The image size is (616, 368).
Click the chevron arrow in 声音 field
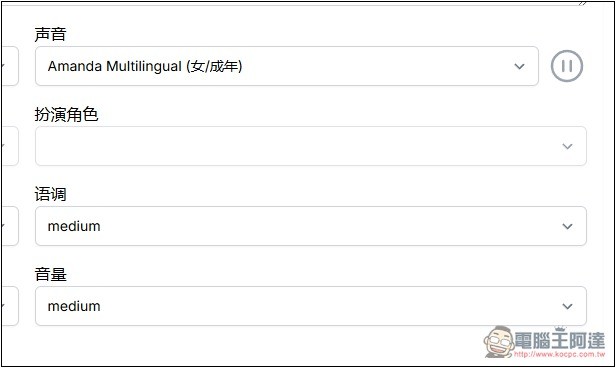click(x=519, y=66)
